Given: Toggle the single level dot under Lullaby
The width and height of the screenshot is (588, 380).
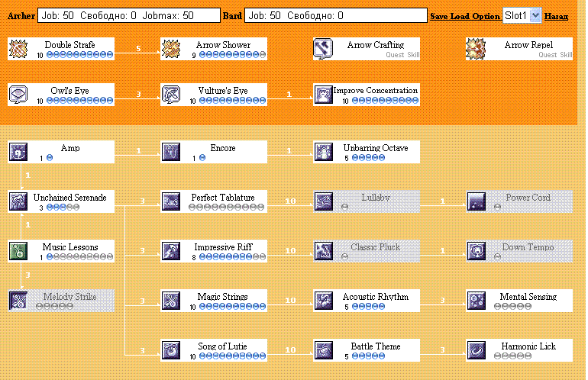Looking at the screenshot, I should pos(344,207).
